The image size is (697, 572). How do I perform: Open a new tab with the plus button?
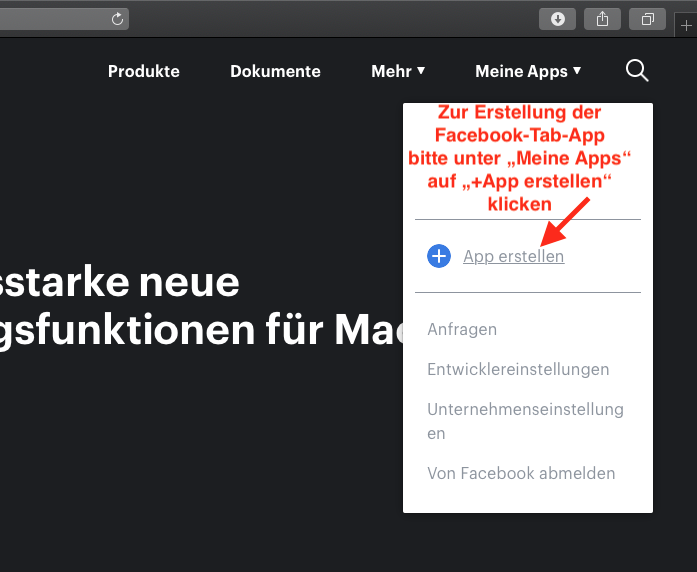tap(686, 26)
